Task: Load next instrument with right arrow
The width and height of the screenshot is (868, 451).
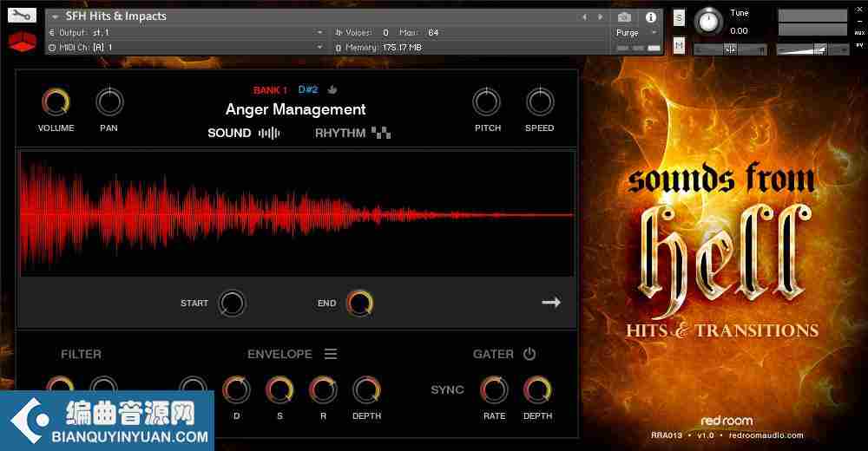Action: coord(600,17)
